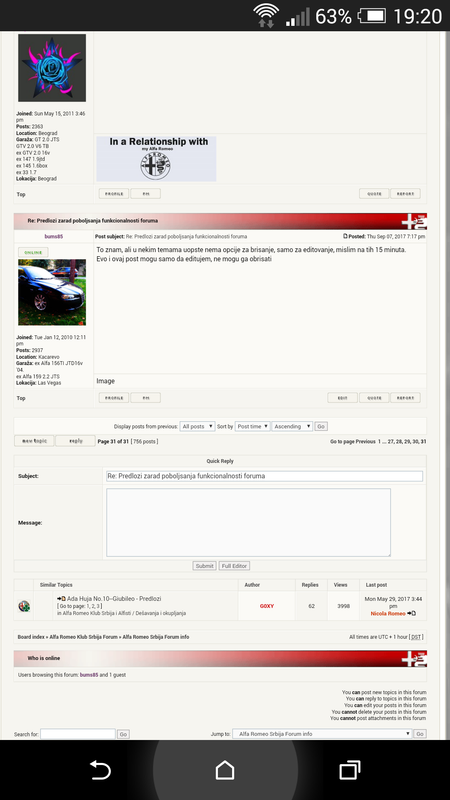Image resolution: width=450 pixels, height=800 pixels.
Task: Open Nicola Romeo's profile link
Action: tap(388, 613)
